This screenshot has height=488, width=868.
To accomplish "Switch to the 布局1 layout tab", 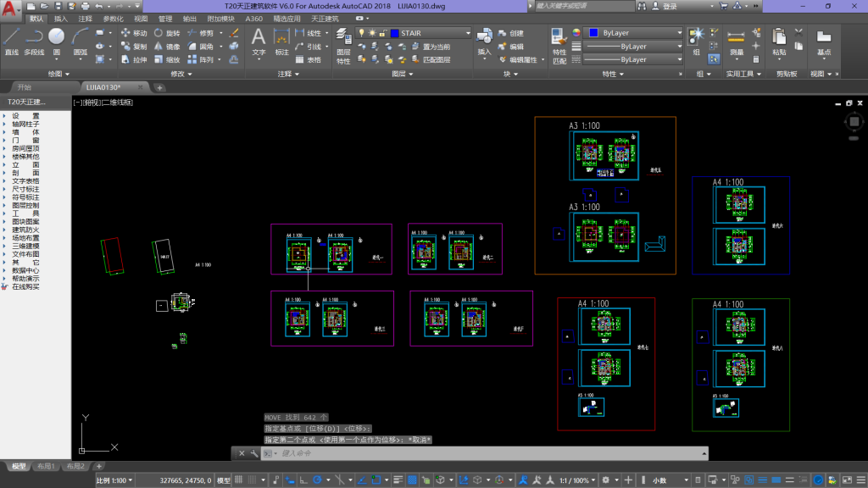I will 45,466.
